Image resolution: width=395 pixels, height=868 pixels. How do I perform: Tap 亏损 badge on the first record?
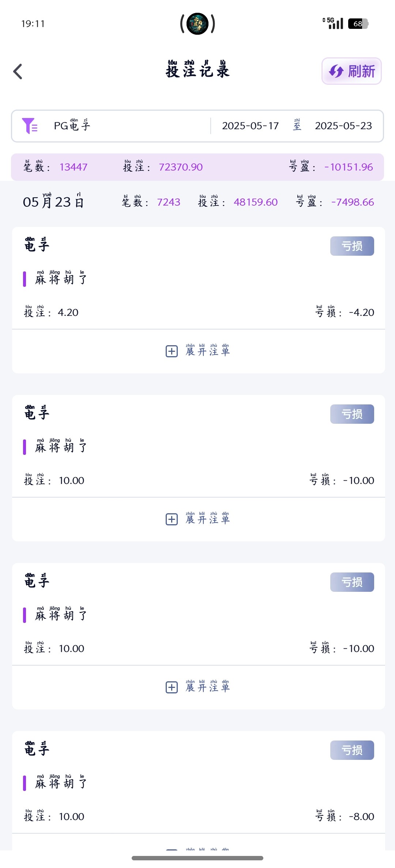tap(352, 246)
